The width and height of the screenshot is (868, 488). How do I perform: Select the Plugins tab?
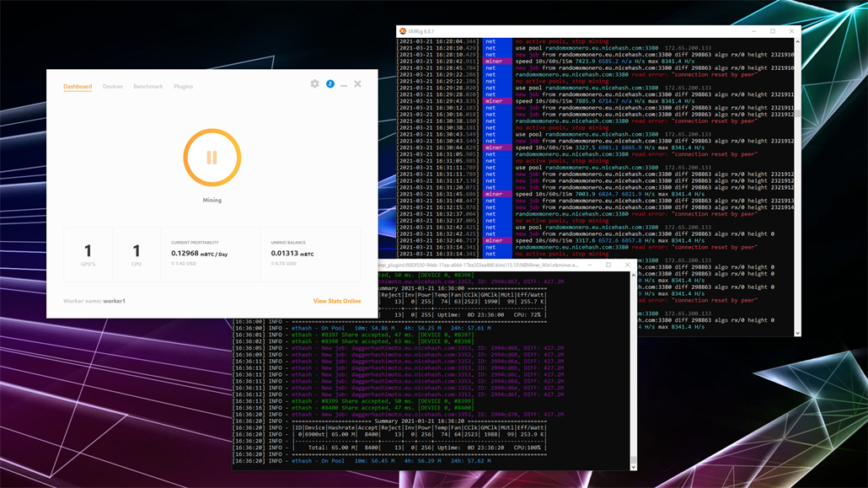pyautogui.click(x=183, y=87)
